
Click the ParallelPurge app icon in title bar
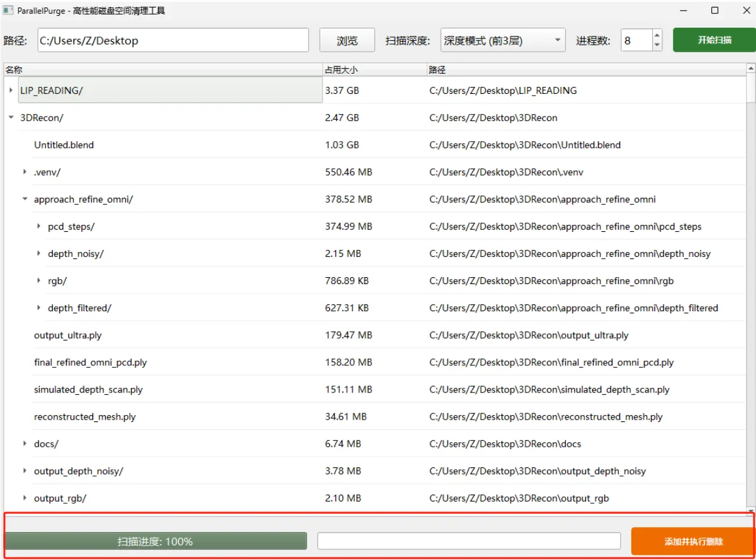[8, 11]
